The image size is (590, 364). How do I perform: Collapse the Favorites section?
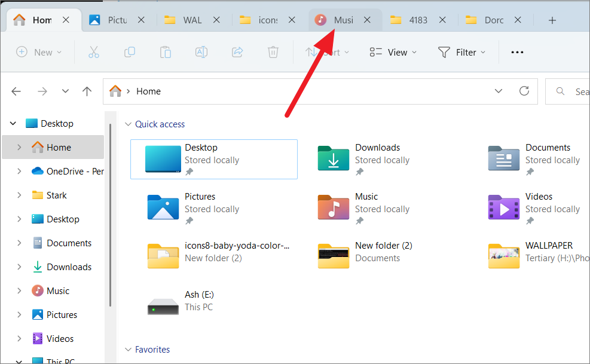[x=128, y=349]
